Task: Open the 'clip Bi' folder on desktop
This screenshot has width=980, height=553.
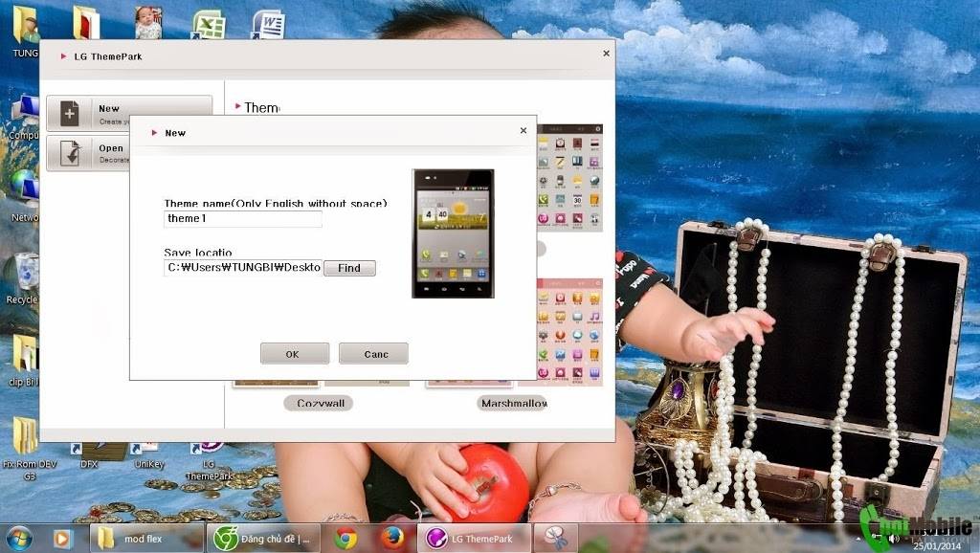Action: pos(24,361)
